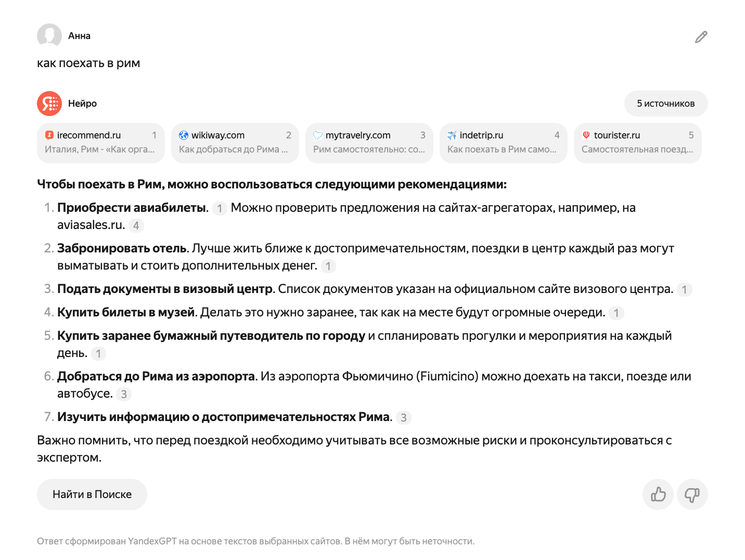
Task: Click the wikiway.com globe favicon
Action: pos(183,135)
